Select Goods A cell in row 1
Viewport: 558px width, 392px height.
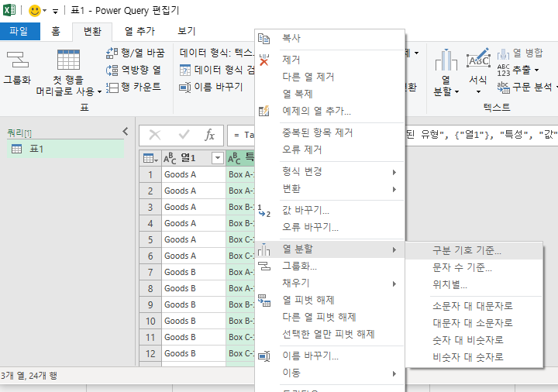194,174
